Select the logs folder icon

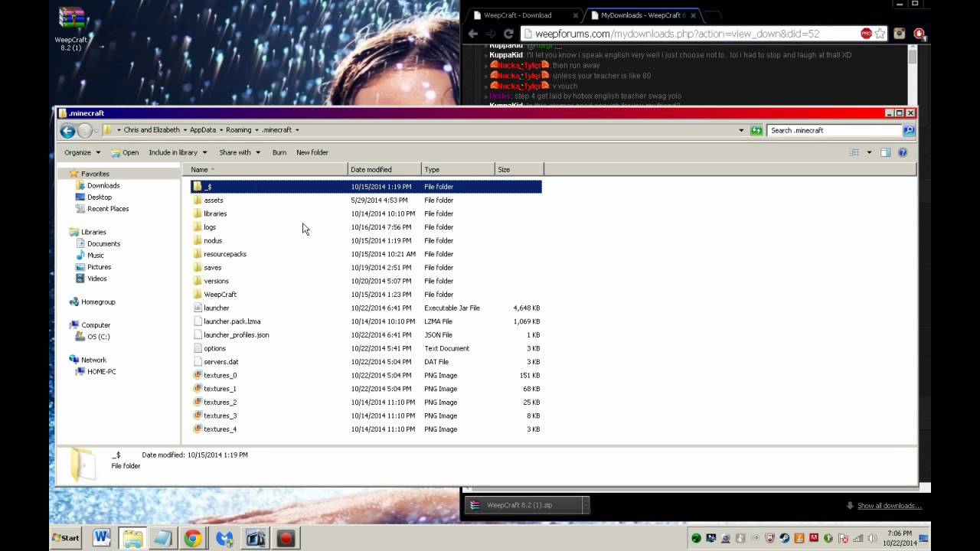pos(198,227)
